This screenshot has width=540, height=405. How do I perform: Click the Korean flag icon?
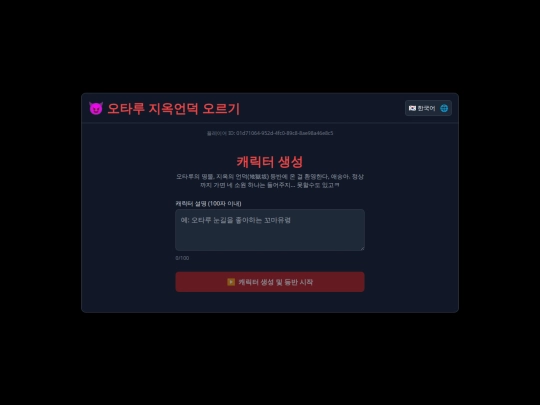click(x=412, y=108)
